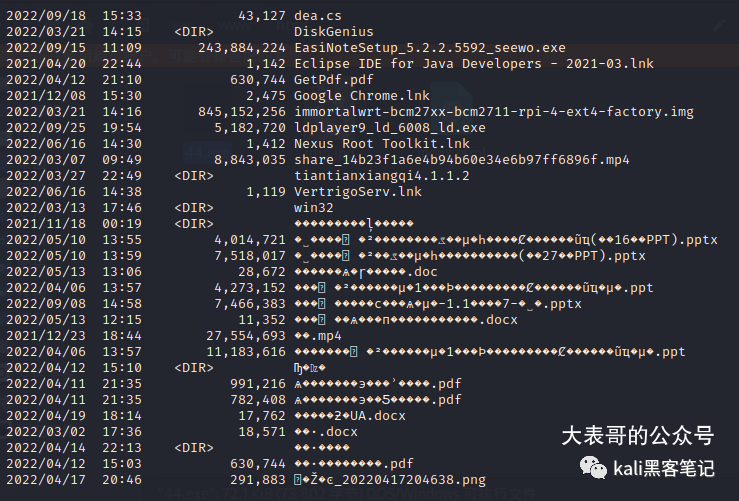Click EasiNoteSetup_5.2.2.5592_seewo.exe file name
739x501 pixels.
click(x=430, y=48)
